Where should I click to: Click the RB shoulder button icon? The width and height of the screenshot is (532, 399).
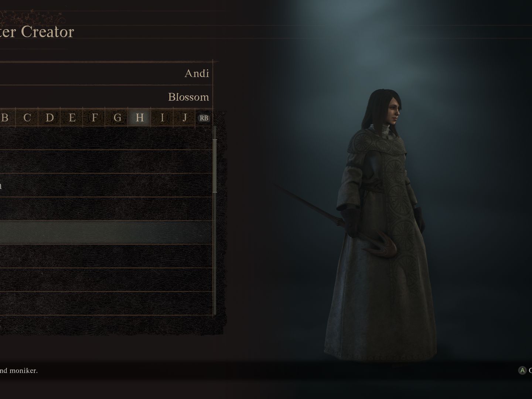click(x=204, y=118)
